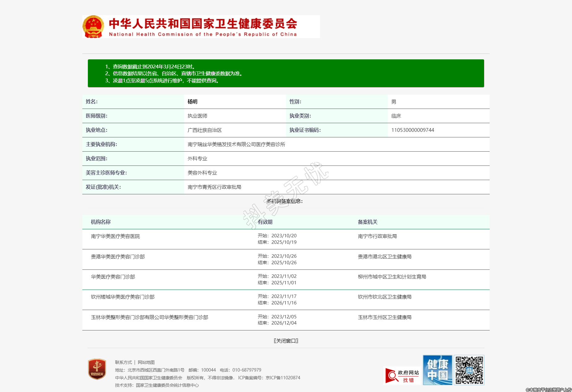This screenshot has width=572, height=392.
Task: Select the 有效期 column header
Action: (x=265, y=222)
